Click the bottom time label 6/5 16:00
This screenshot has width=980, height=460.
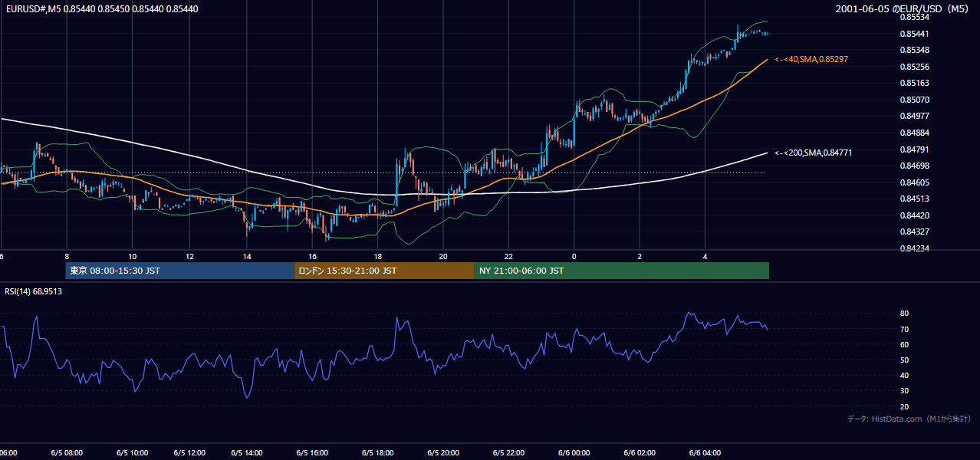coord(312,452)
